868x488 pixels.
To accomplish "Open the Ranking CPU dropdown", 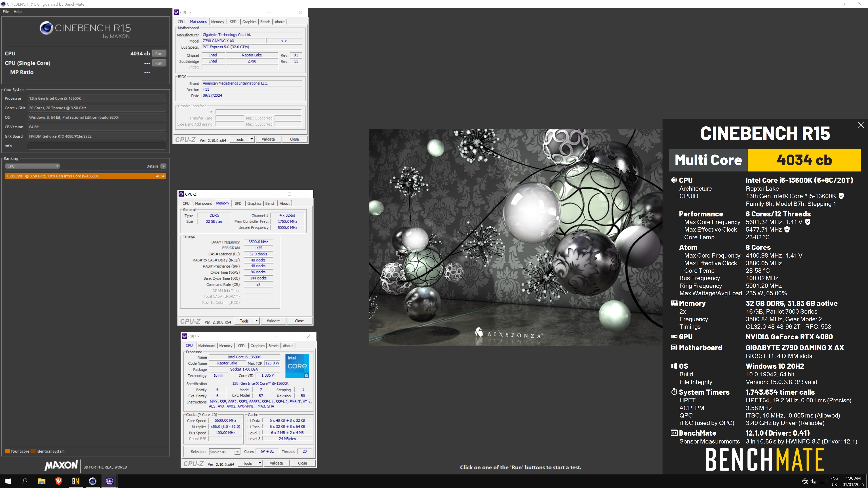I will [x=33, y=166].
